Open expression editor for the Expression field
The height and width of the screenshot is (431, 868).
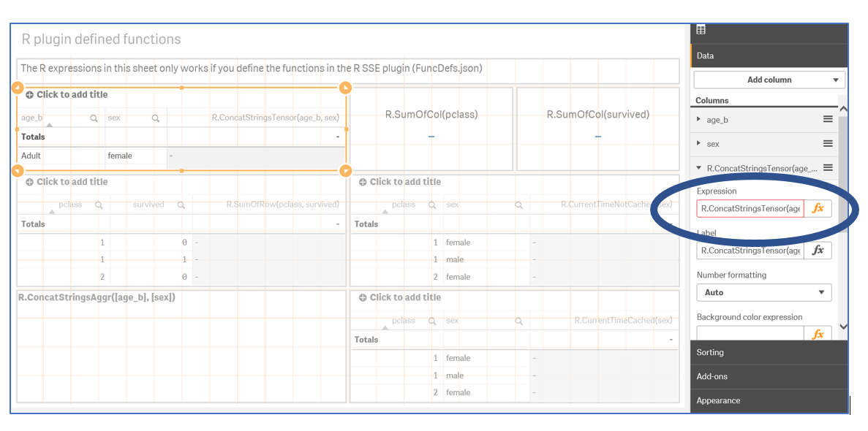pos(818,208)
